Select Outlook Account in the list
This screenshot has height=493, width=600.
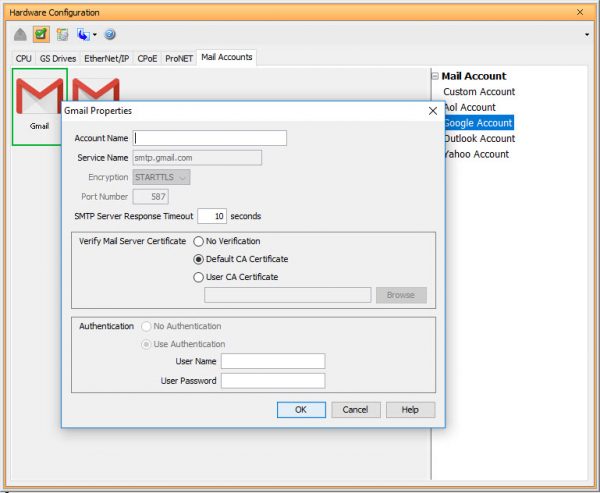[x=479, y=138]
